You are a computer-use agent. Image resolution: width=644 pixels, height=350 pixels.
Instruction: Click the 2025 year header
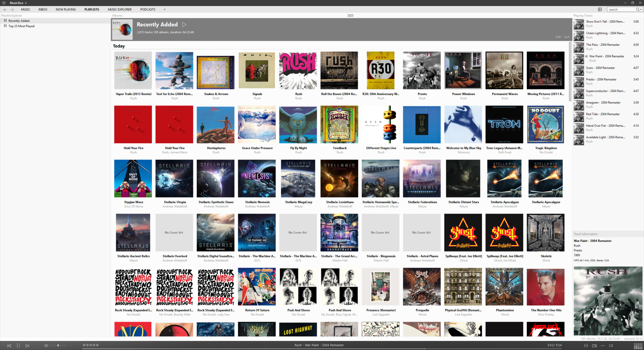click(x=350, y=16)
